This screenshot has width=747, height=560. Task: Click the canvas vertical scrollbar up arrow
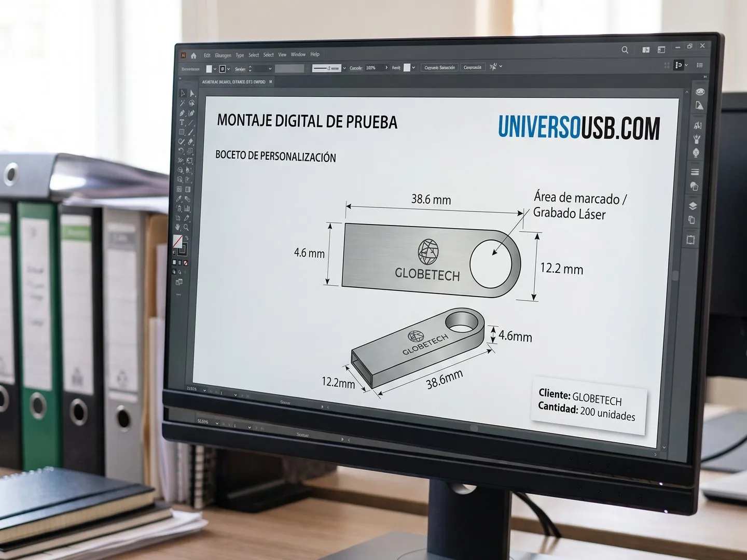click(687, 92)
